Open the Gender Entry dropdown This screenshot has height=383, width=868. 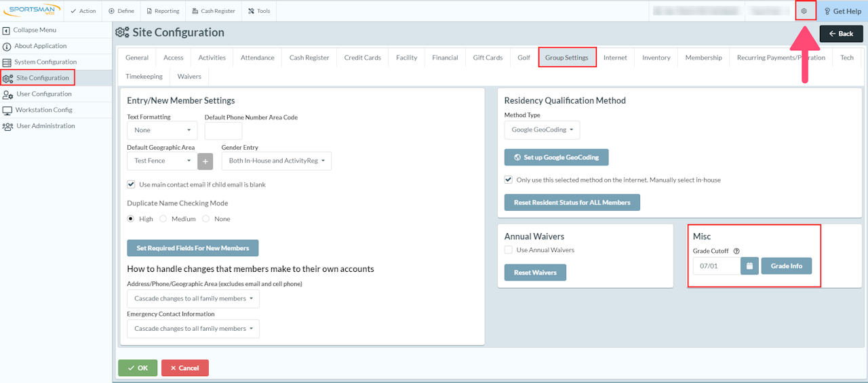pos(277,161)
